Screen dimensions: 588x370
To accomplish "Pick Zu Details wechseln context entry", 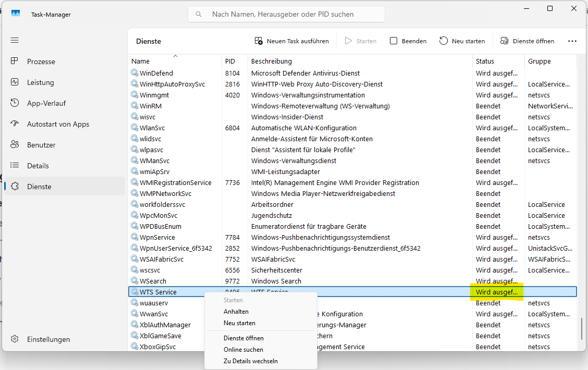I will pos(251,361).
